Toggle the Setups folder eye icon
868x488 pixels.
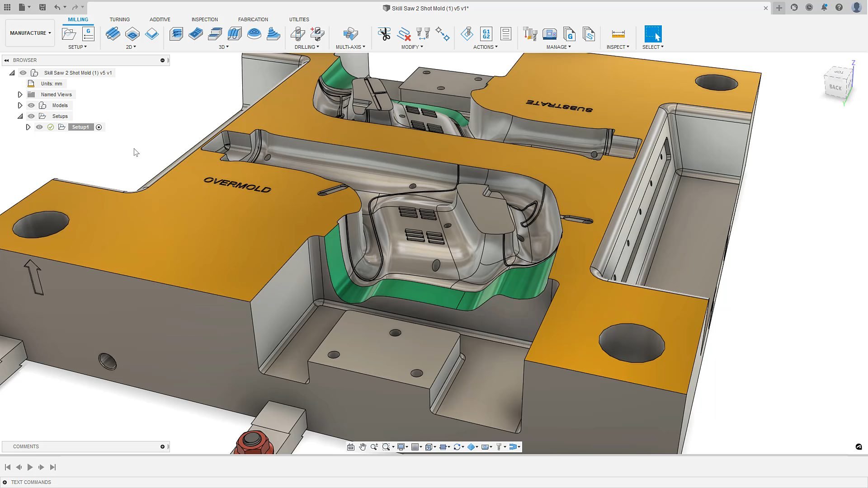(x=31, y=116)
